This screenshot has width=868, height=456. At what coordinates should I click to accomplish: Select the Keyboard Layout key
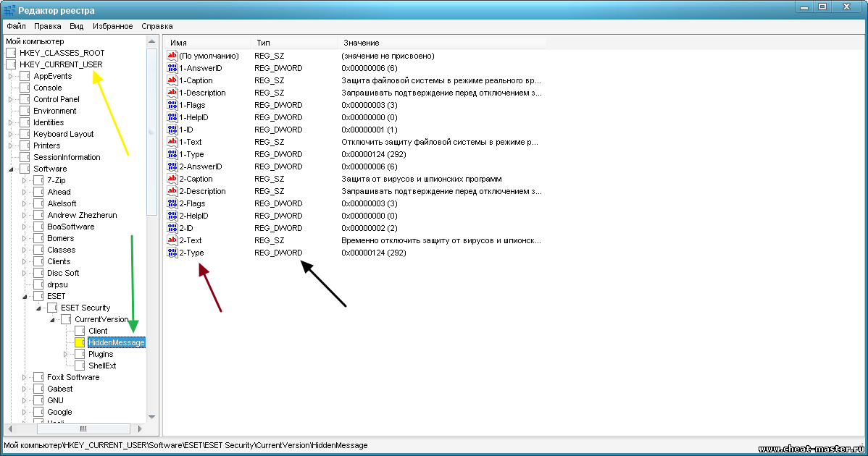(x=64, y=135)
